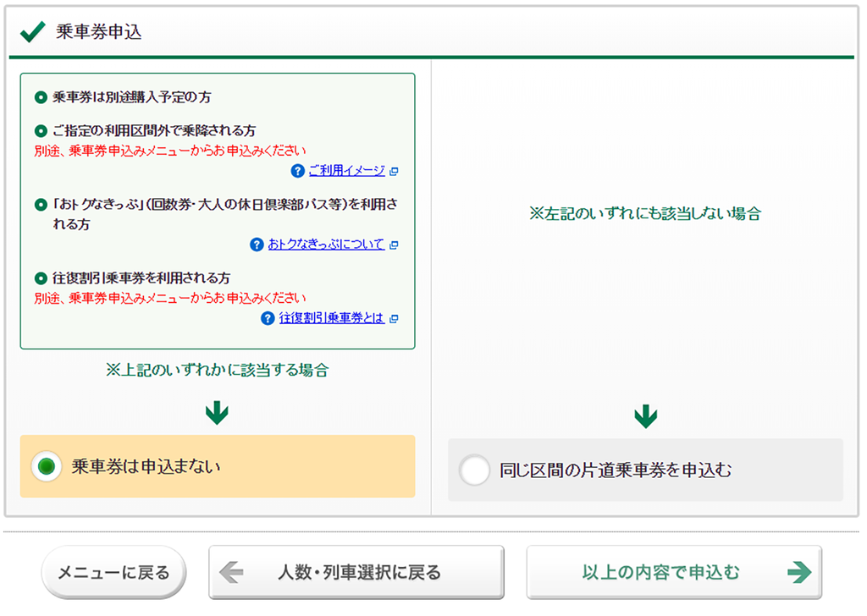867x616 pixels.
Task: Click text ご指定の利用区間外で乗降される方
Action: pyautogui.click(x=154, y=131)
